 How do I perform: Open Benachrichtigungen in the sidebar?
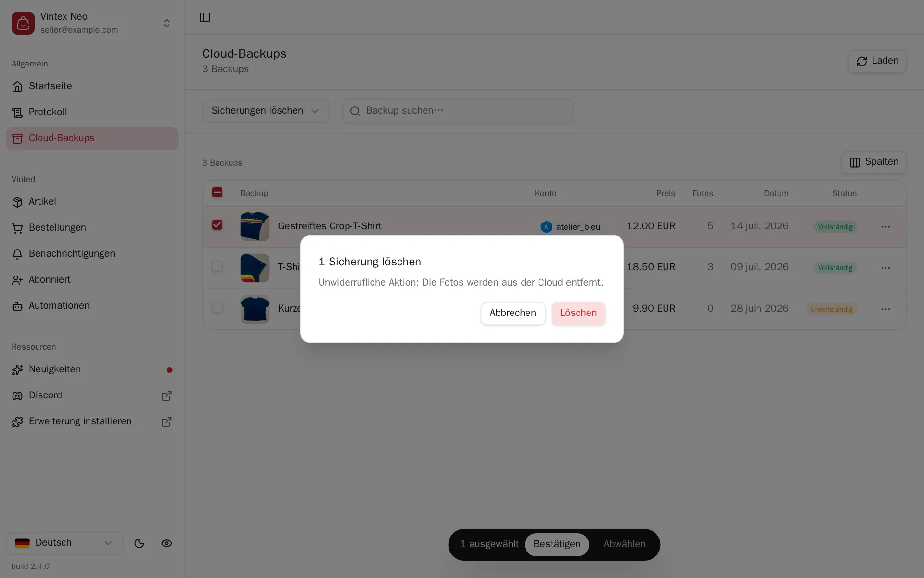(92, 254)
